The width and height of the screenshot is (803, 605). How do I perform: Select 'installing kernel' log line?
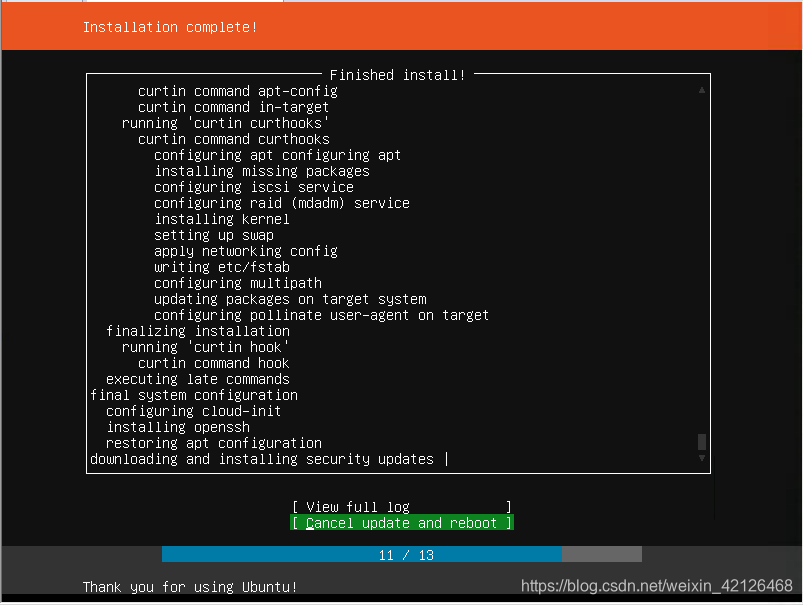coord(222,219)
